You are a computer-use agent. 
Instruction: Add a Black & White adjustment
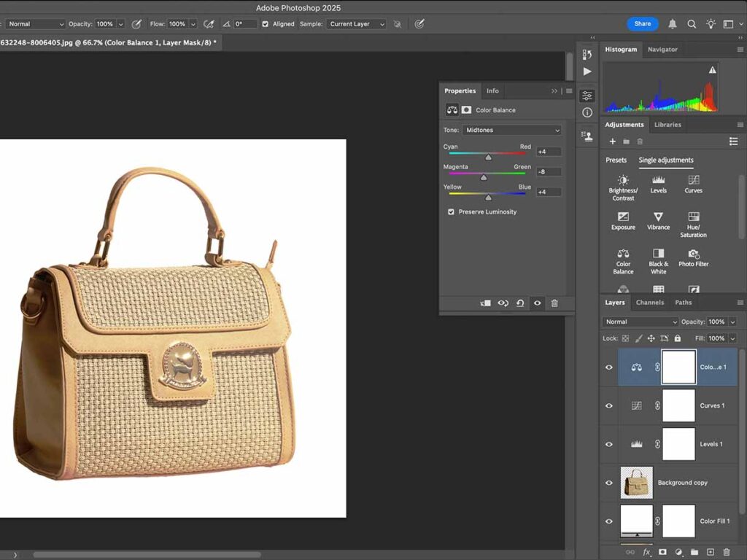659,262
